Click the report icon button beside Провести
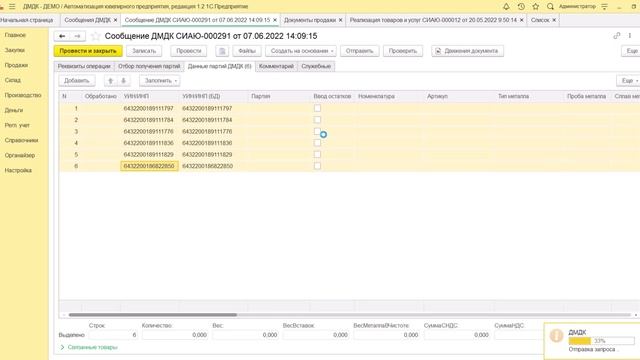 (x=222, y=51)
